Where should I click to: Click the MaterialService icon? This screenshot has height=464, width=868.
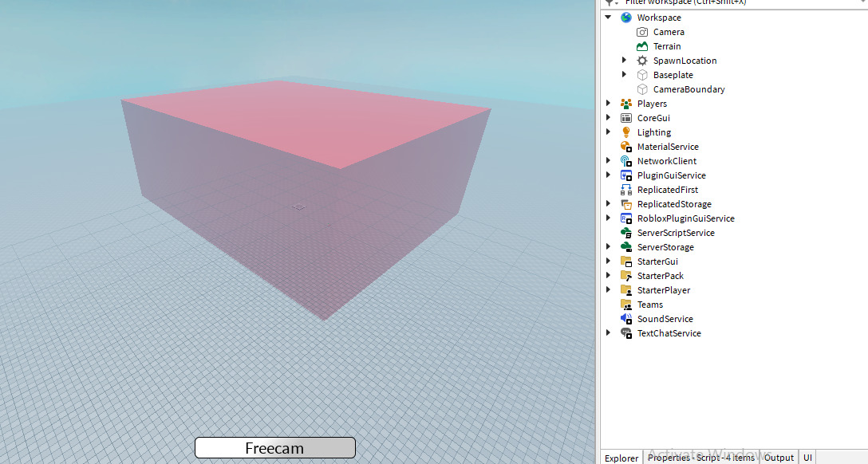tap(627, 147)
